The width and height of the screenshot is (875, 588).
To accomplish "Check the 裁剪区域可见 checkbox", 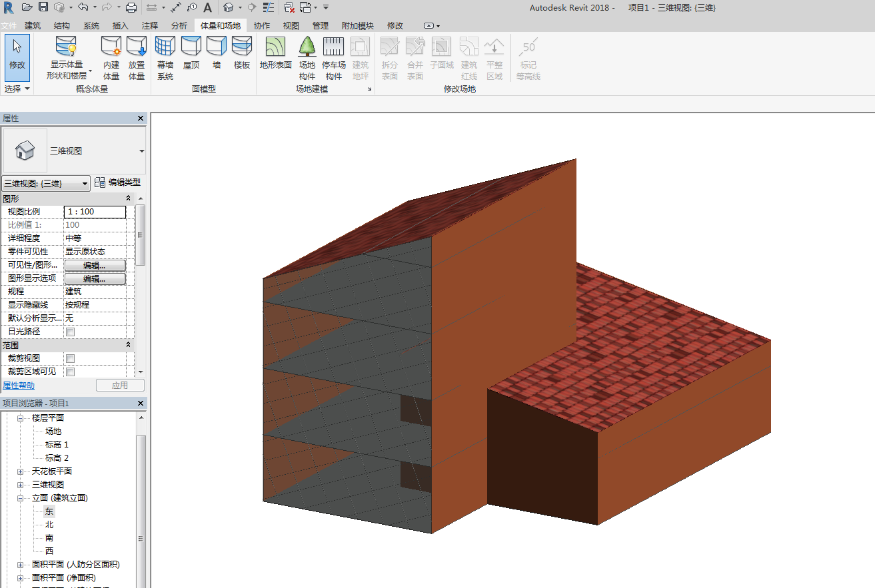I will [x=71, y=372].
